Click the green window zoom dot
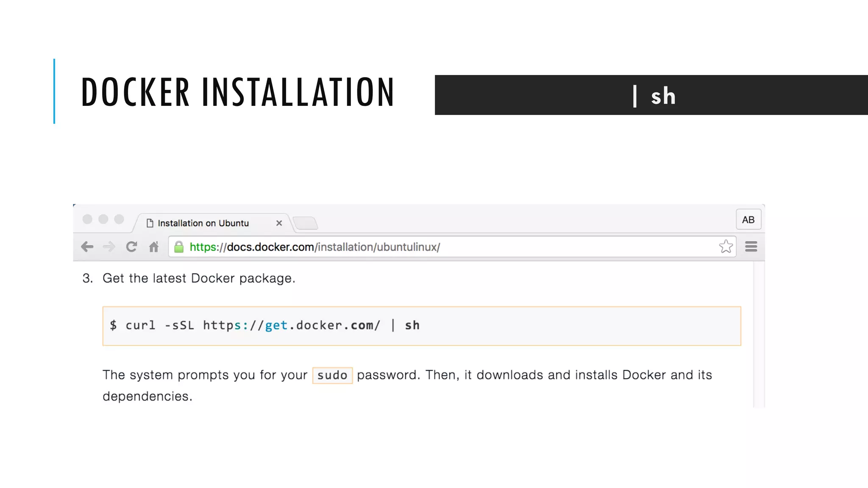This screenshot has height=488, width=868. coord(119,219)
